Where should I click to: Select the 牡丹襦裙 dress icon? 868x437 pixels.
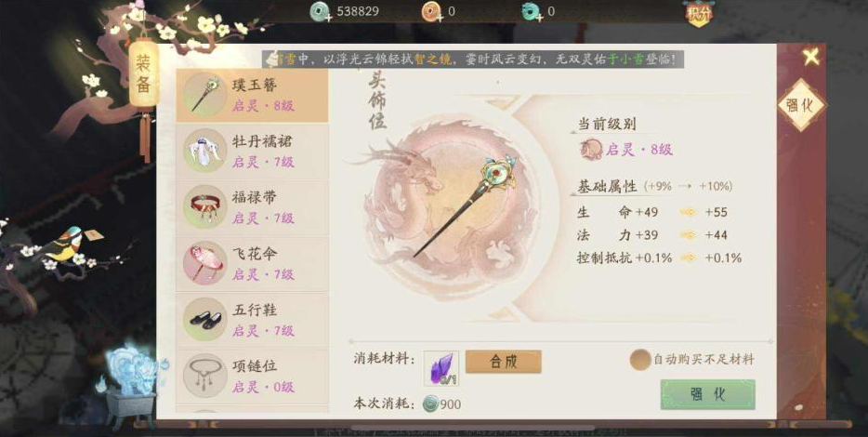tap(204, 151)
